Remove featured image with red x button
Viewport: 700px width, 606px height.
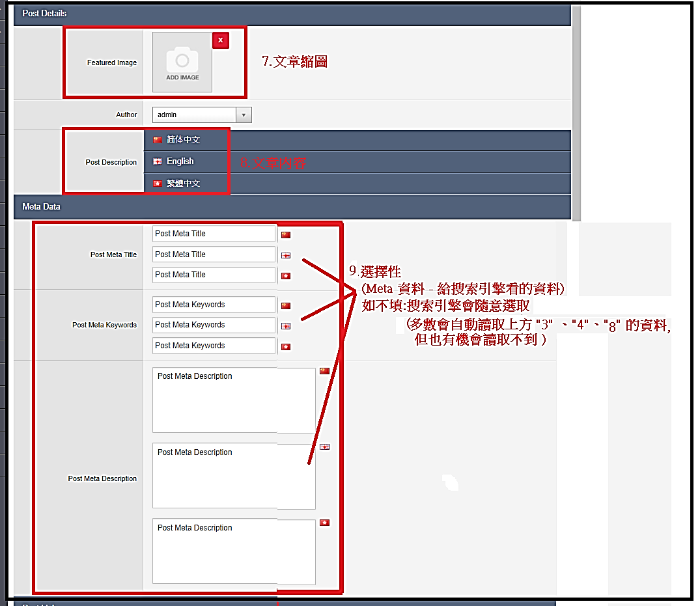tap(221, 40)
